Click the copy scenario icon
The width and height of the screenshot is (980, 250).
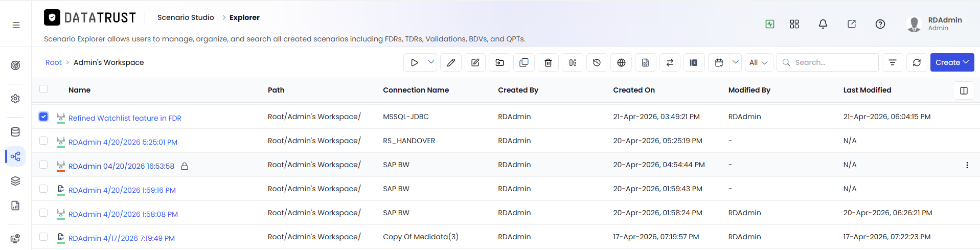point(524,62)
